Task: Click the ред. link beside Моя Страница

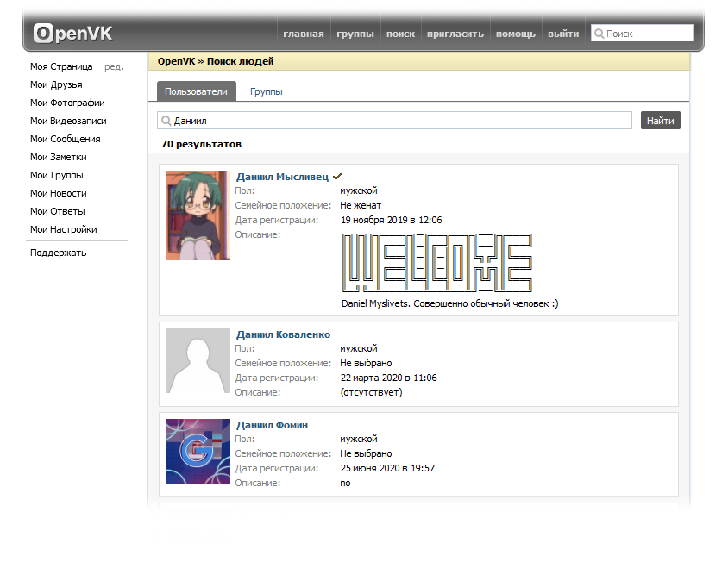Action: point(113,66)
